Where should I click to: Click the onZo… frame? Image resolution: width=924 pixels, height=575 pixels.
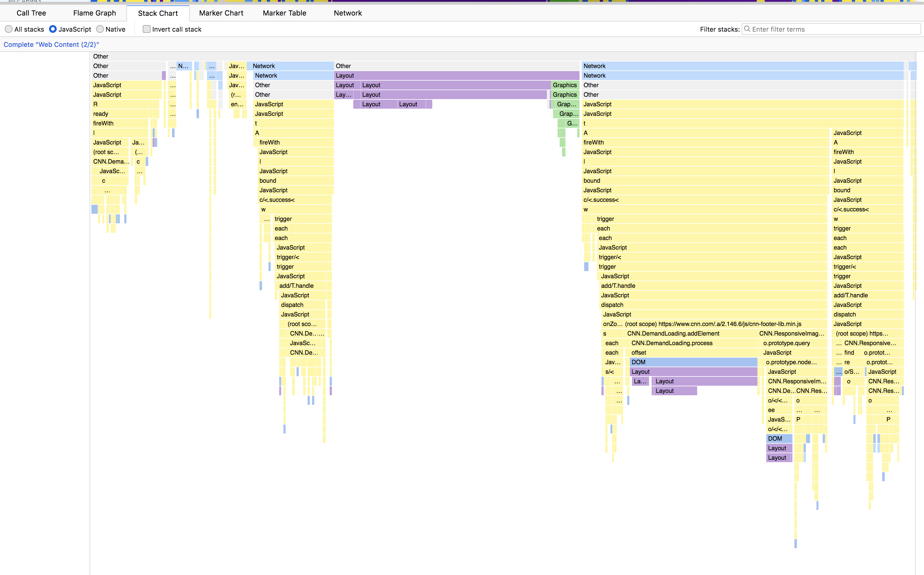[612, 324]
